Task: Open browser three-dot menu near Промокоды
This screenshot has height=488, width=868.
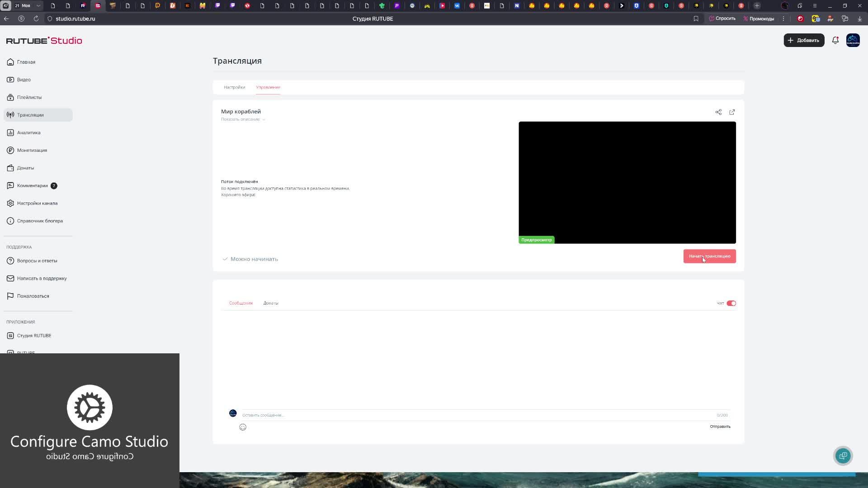Action: click(783, 19)
